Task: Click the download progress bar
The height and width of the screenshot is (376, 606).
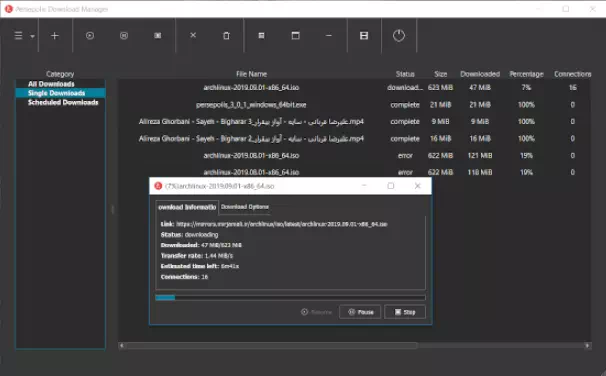Action: coord(290,298)
